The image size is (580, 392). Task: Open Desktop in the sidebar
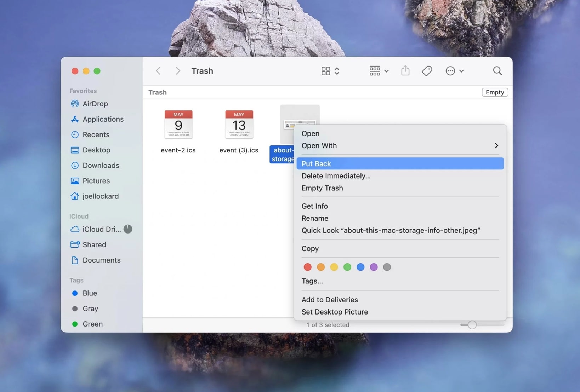[x=90, y=150]
